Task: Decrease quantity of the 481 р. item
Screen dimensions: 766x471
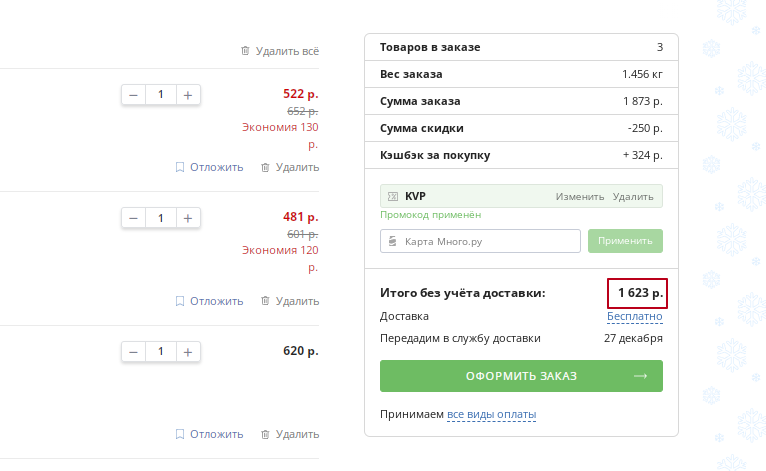Action: 133,218
